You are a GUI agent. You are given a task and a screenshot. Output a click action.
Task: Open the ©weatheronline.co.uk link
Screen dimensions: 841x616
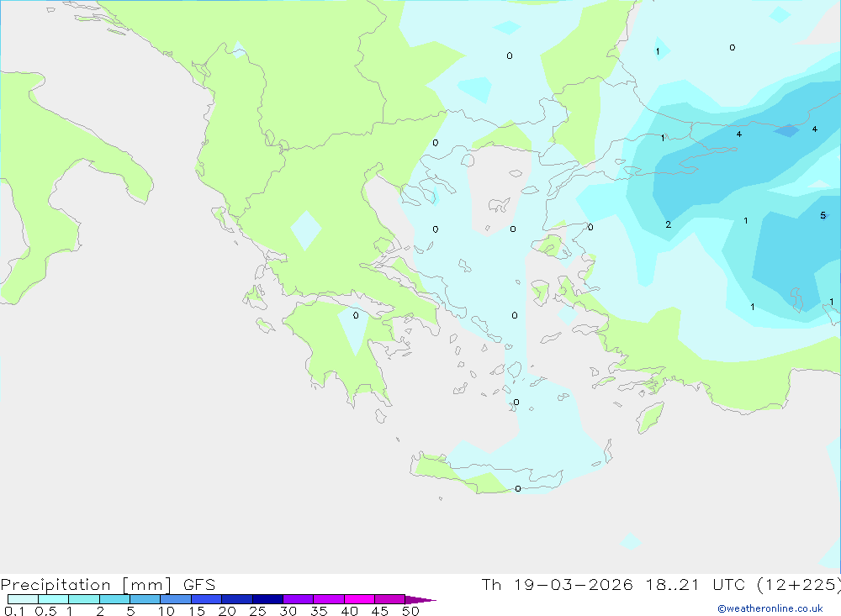(770, 608)
